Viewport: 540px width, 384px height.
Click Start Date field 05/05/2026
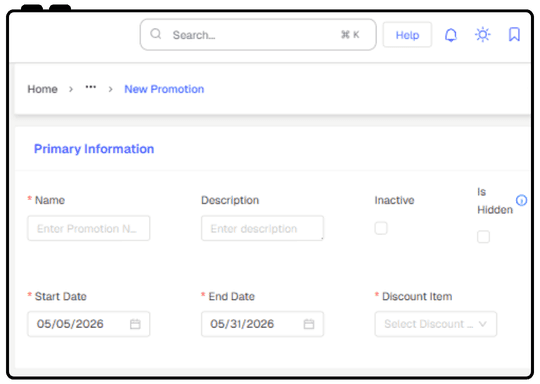click(89, 324)
